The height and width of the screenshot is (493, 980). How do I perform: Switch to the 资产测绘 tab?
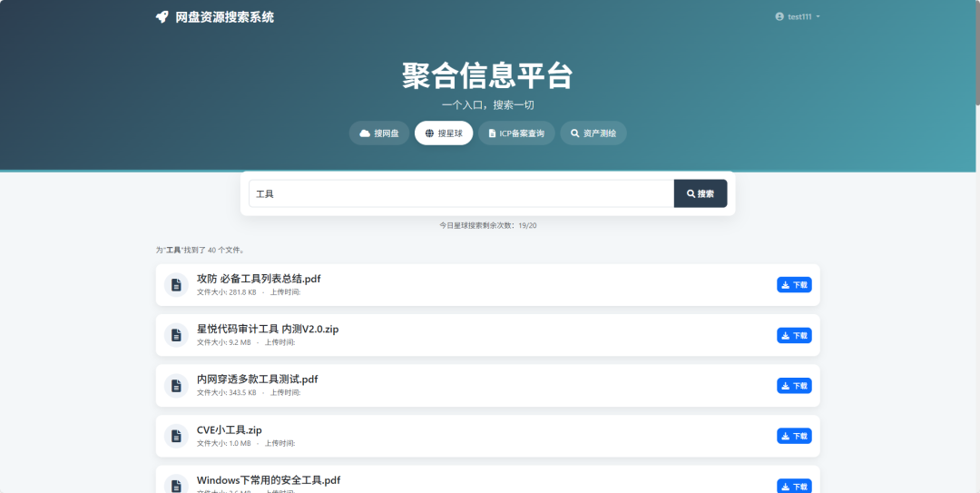(593, 133)
